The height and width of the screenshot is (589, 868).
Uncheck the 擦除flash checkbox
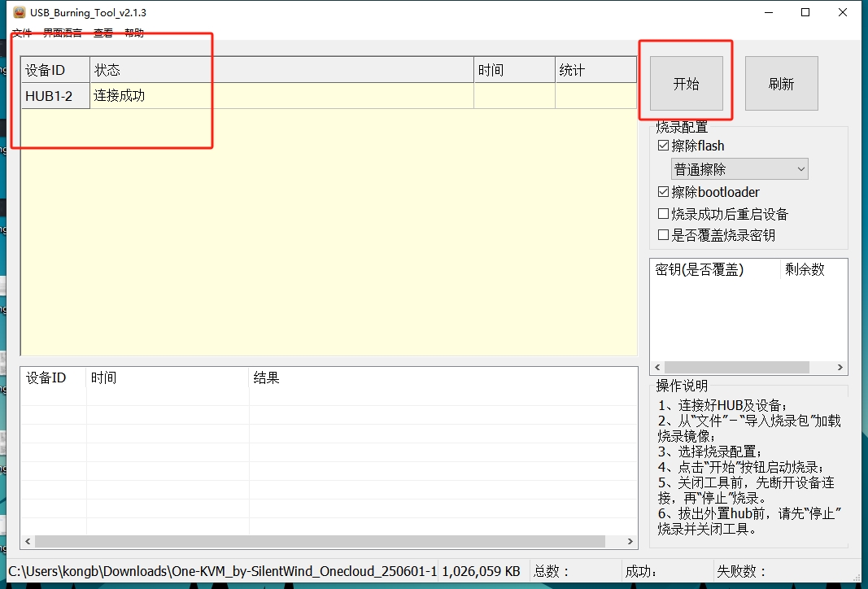pyautogui.click(x=663, y=146)
